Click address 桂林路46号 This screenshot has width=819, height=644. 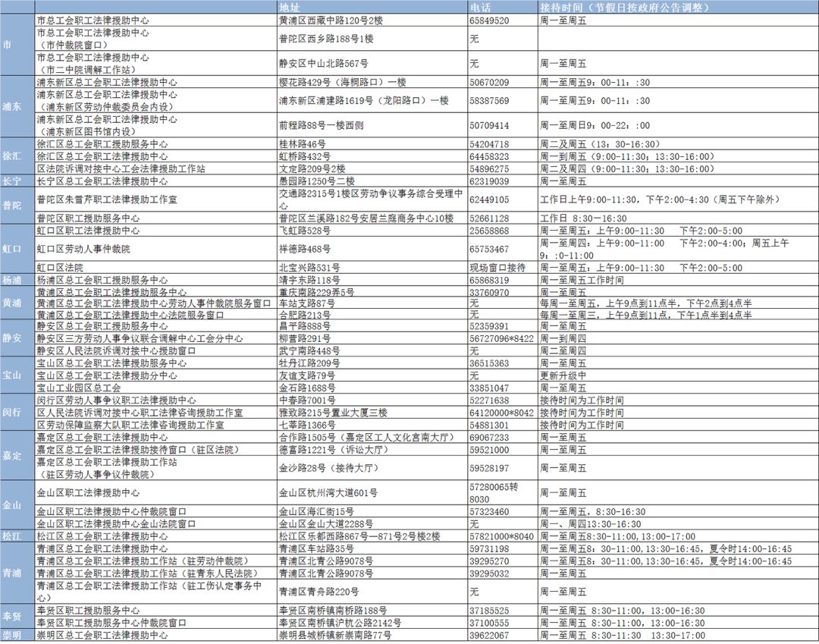pos(303,143)
